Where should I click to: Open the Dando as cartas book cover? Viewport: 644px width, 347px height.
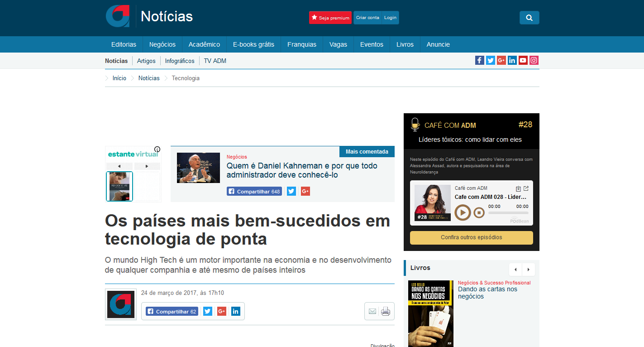pyautogui.click(x=431, y=313)
